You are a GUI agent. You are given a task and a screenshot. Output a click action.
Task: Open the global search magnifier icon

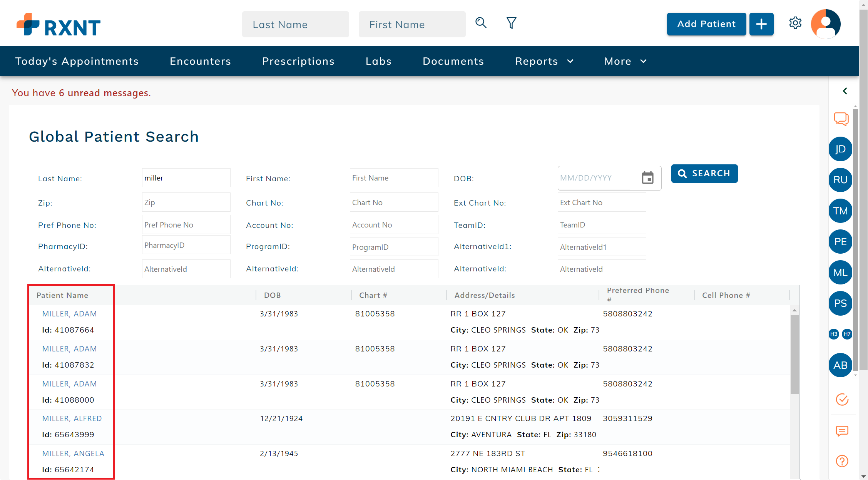pyautogui.click(x=481, y=23)
